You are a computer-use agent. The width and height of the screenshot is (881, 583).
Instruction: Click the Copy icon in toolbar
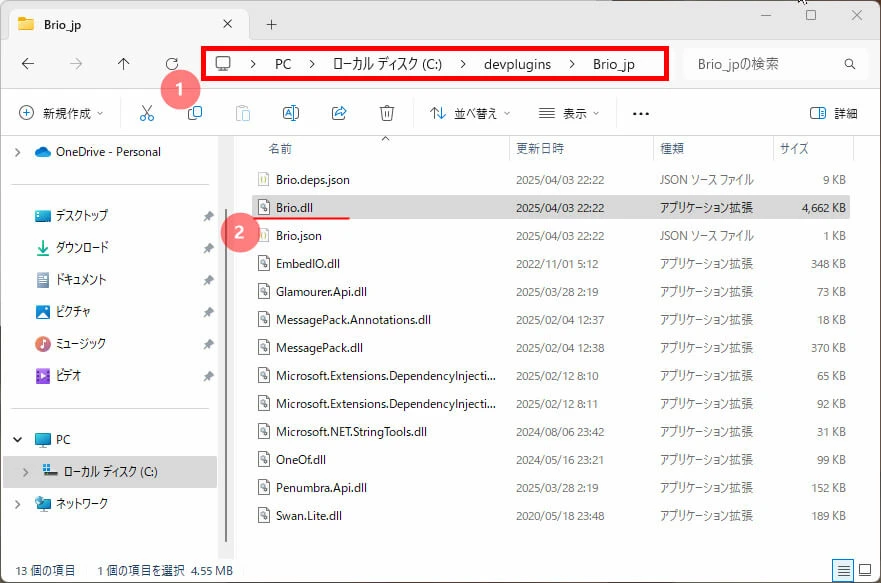(x=195, y=113)
